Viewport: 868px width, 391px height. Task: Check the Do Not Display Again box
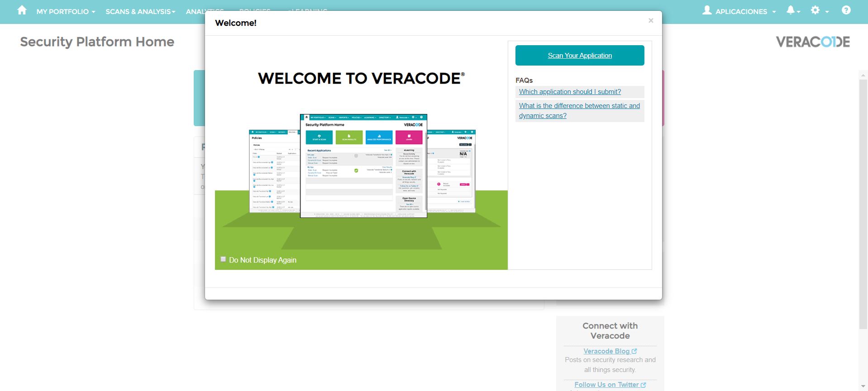[x=223, y=259]
